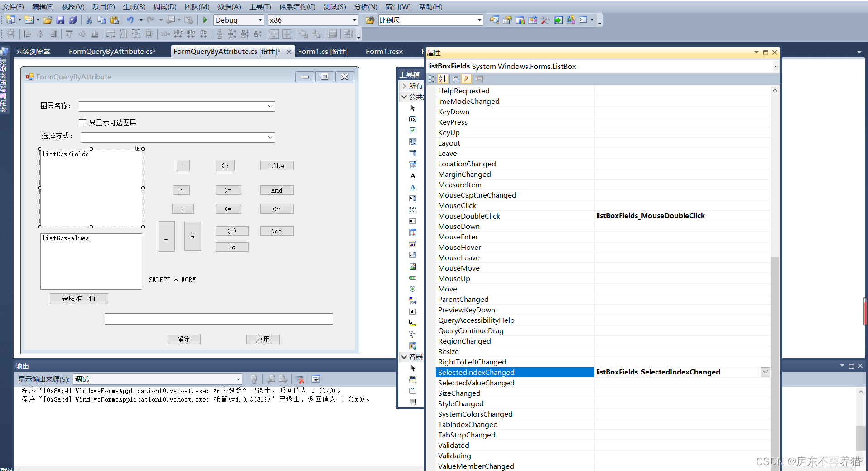The image size is (868, 471).
Task: Open the Debug configuration dropdown
Action: click(260, 20)
